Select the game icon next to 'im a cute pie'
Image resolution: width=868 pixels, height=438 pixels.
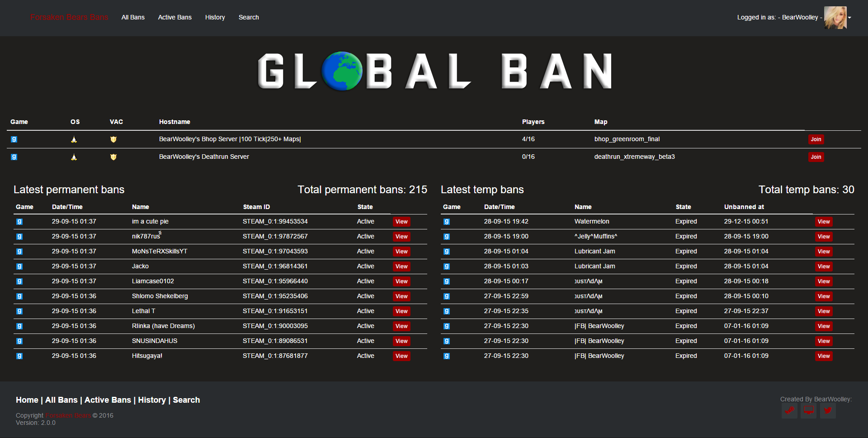(19, 221)
